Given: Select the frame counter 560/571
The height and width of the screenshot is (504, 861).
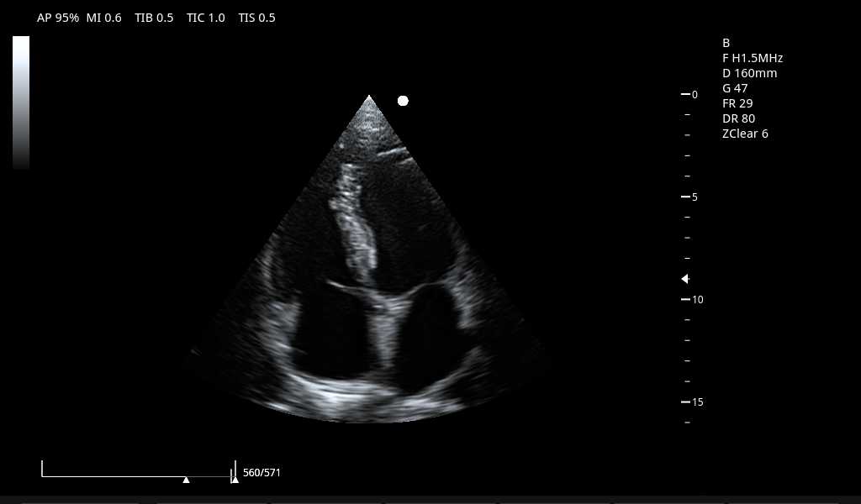Looking at the screenshot, I should 261,473.
